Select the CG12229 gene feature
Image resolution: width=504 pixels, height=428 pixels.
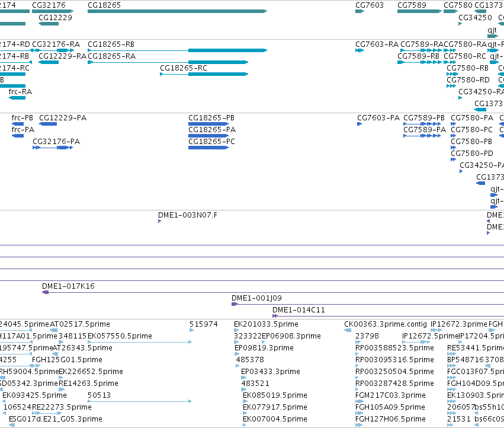pos(49,24)
